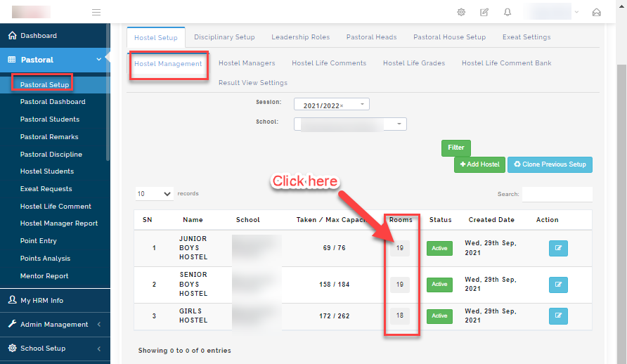
Task: Sort table by Created Date column header
Action: [491, 220]
